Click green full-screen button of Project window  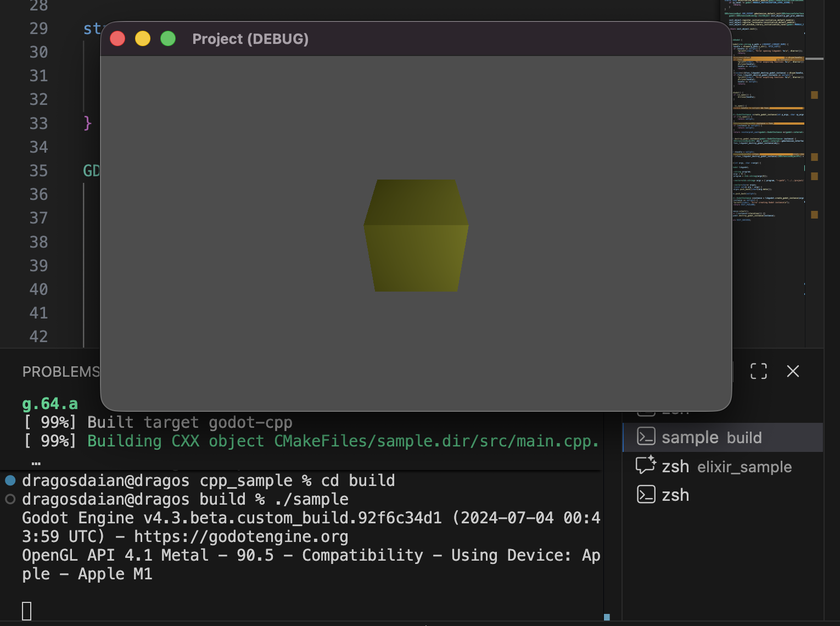pos(168,39)
